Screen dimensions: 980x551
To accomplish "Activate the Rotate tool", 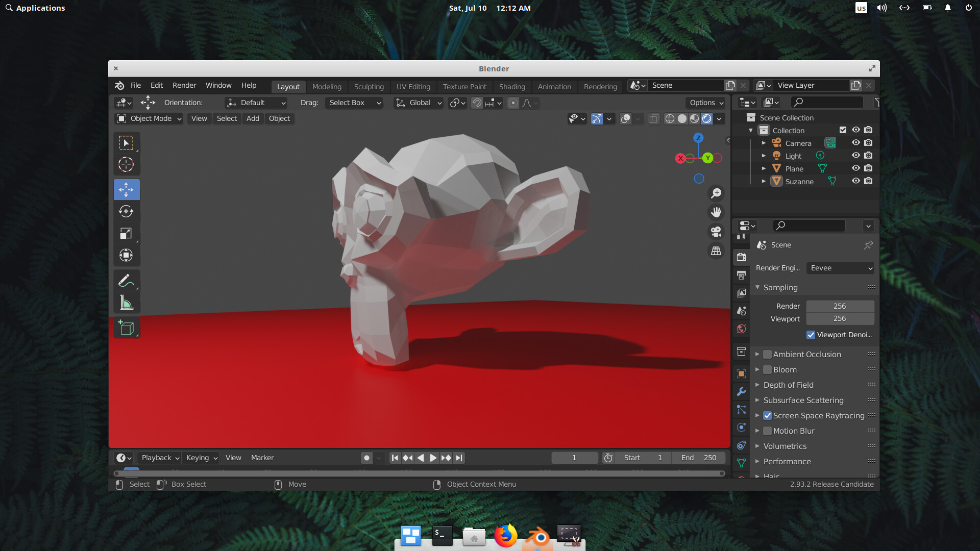I will pyautogui.click(x=126, y=211).
